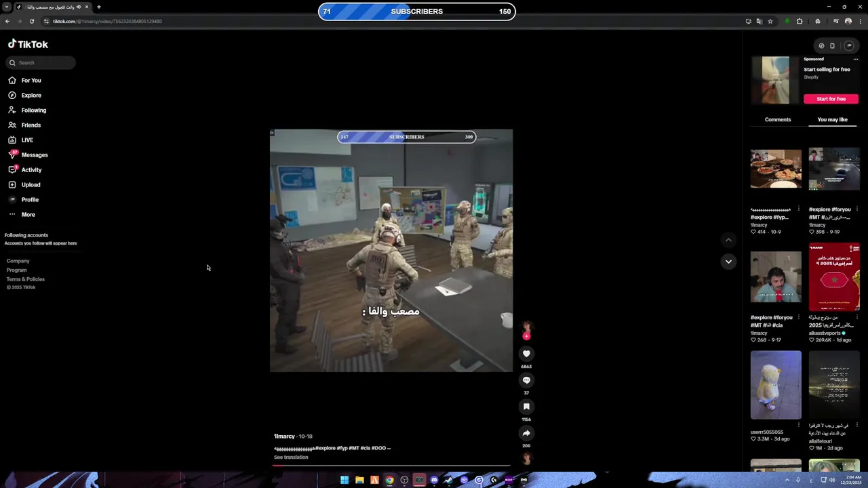
Task: Open options for the 268-likes video
Action: [798, 317]
